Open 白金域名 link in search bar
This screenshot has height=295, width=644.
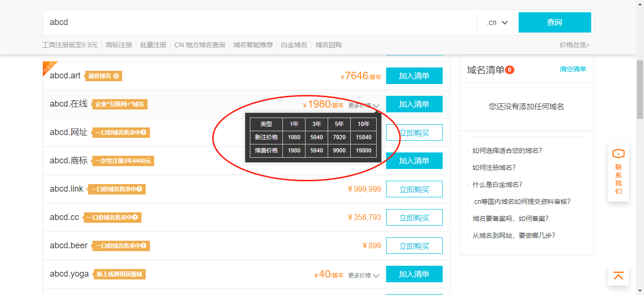[x=294, y=45]
